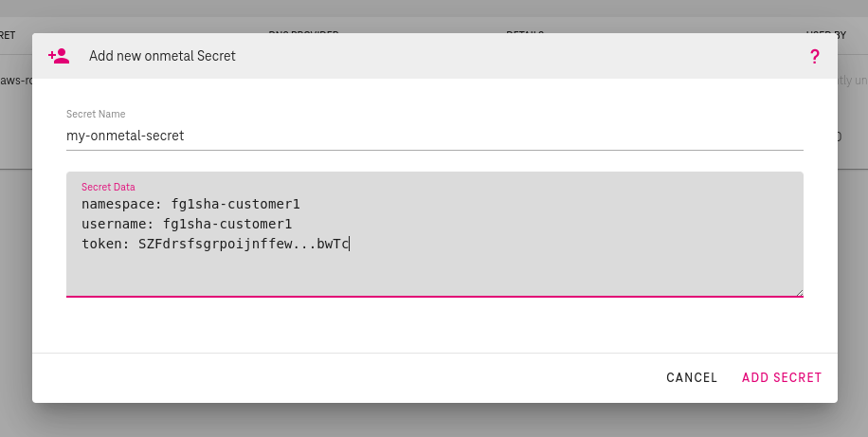Click the dialog footer left of Cancel
868x437 pixels.
(332, 377)
